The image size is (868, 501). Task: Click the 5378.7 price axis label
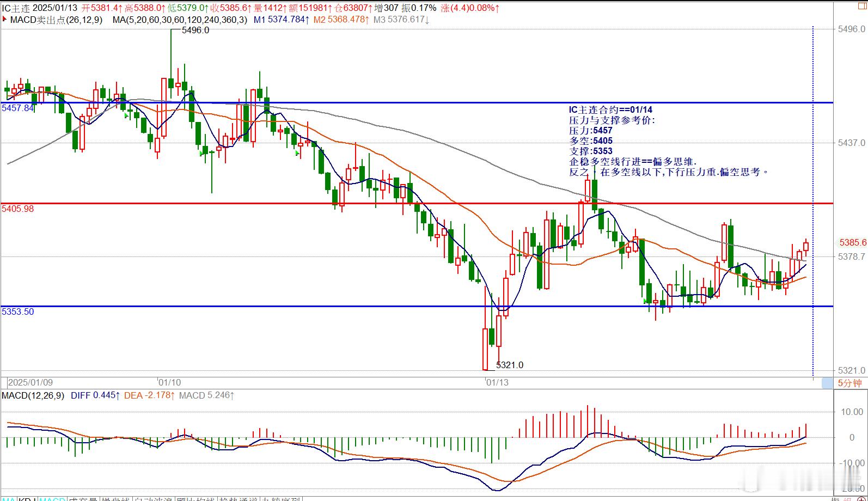point(852,256)
